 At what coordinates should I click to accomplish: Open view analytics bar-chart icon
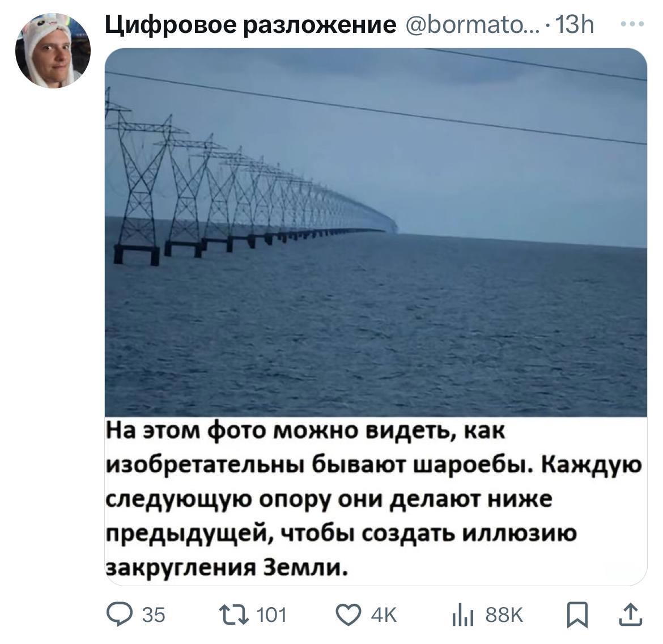pos(462,616)
